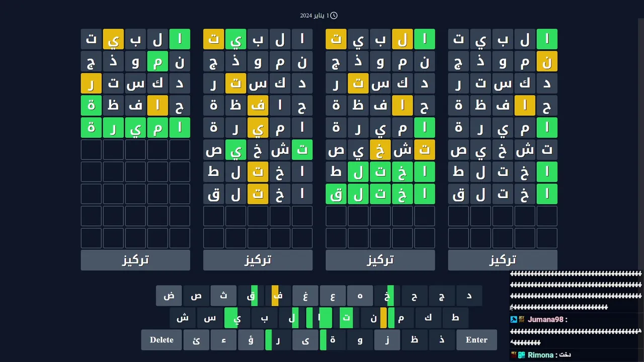Tap the ض key on the keyboard

coord(169,296)
